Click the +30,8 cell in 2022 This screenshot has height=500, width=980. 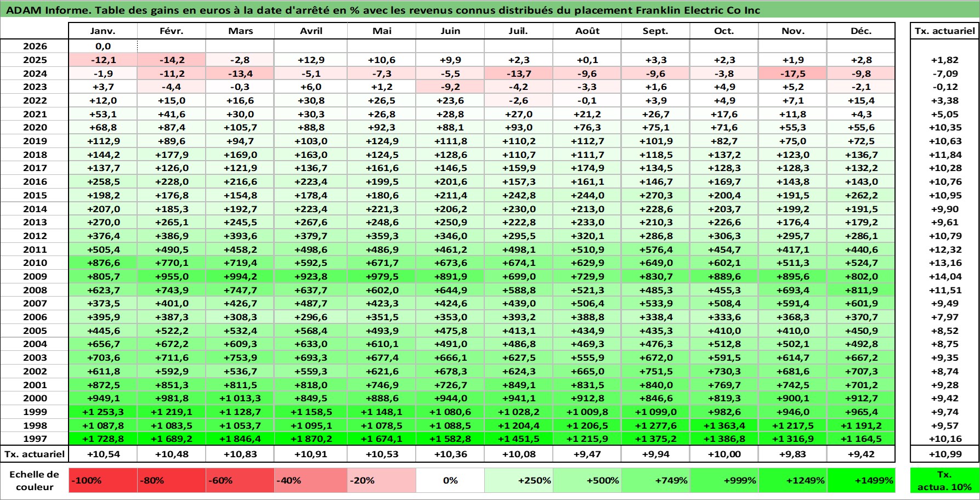311,100
